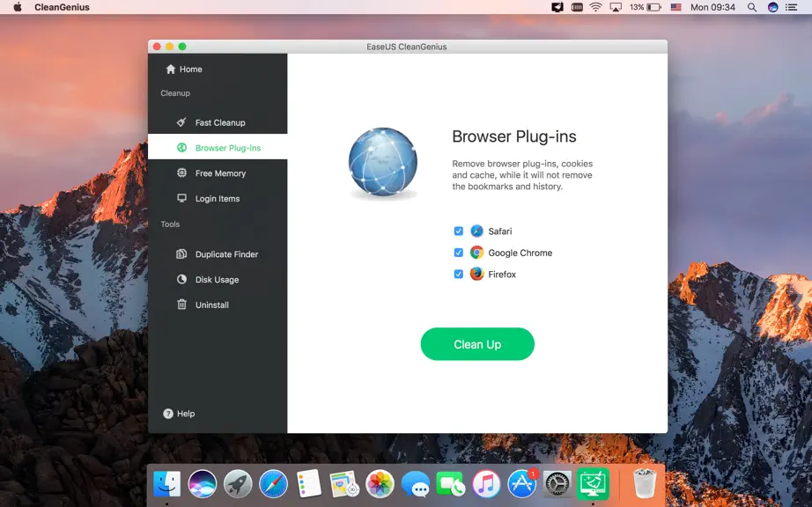Select Fast Cleanup label in the sidebar

(x=220, y=122)
